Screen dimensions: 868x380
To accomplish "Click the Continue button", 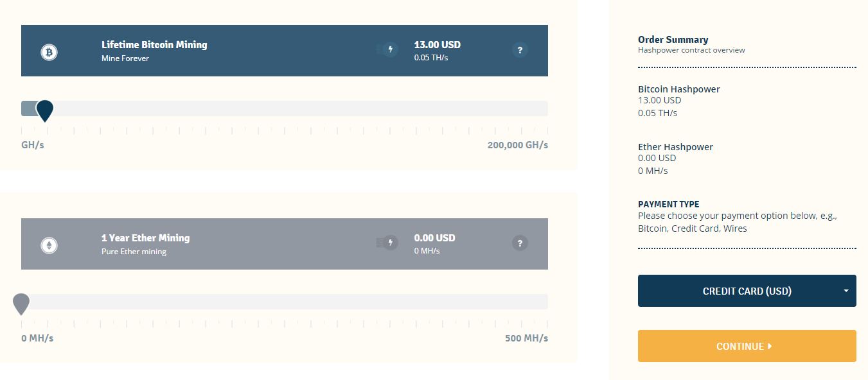I will pyautogui.click(x=747, y=346).
